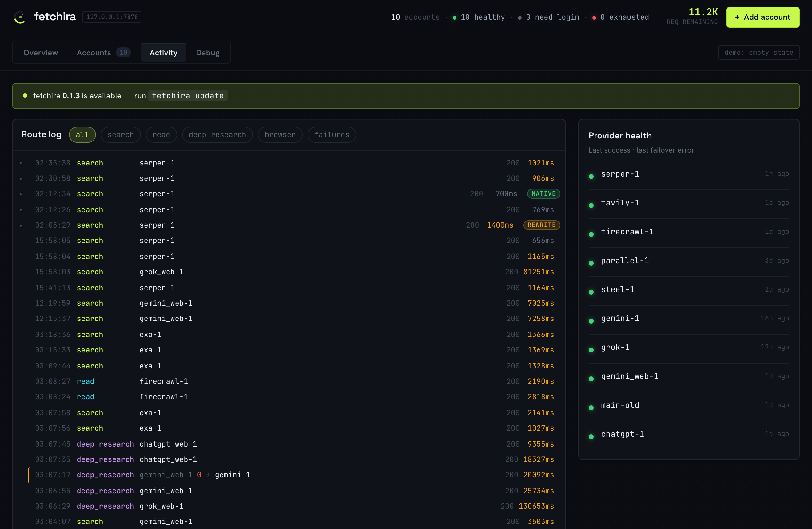Click the 81251ms latency value

click(x=538, y=272)
